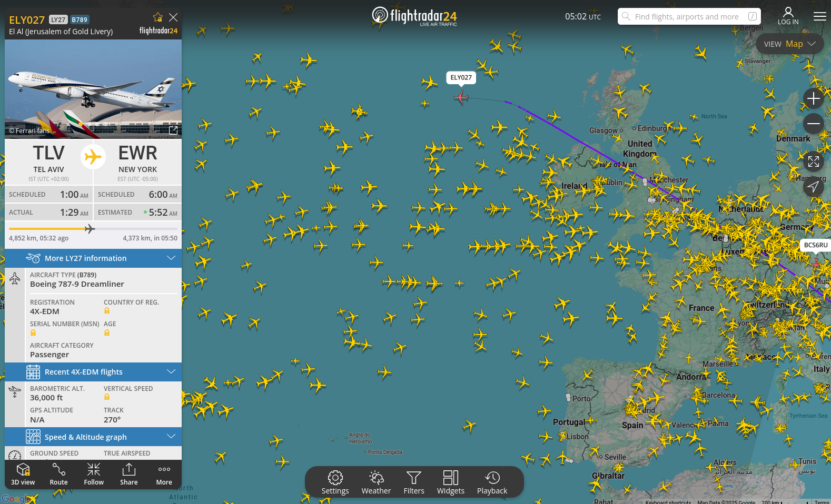The width and height of the screenshot is (831, 504).
Task: Click the locked Country of Reg. padlock
Action: click(107, 311)
